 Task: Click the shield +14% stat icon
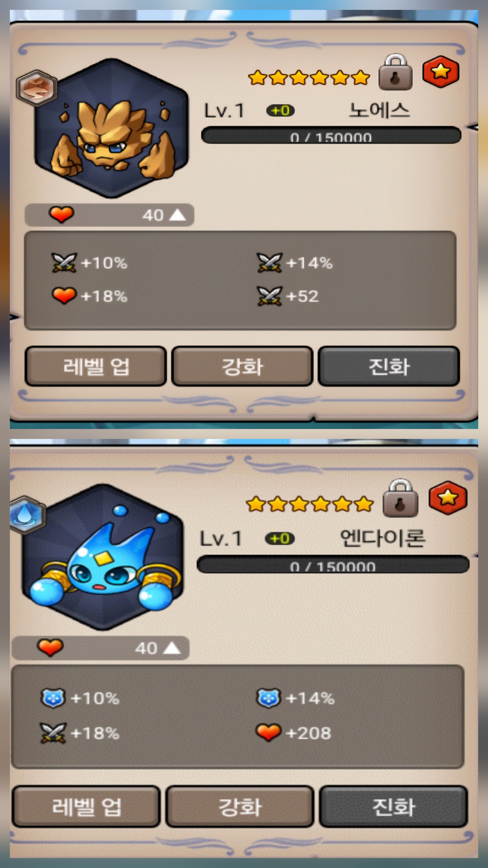(268, 698)
